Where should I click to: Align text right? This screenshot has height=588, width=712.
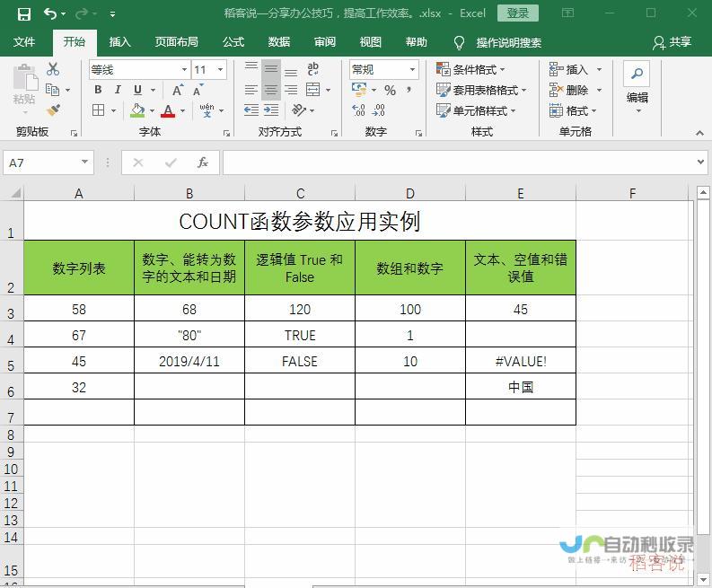tap(291, 90)
